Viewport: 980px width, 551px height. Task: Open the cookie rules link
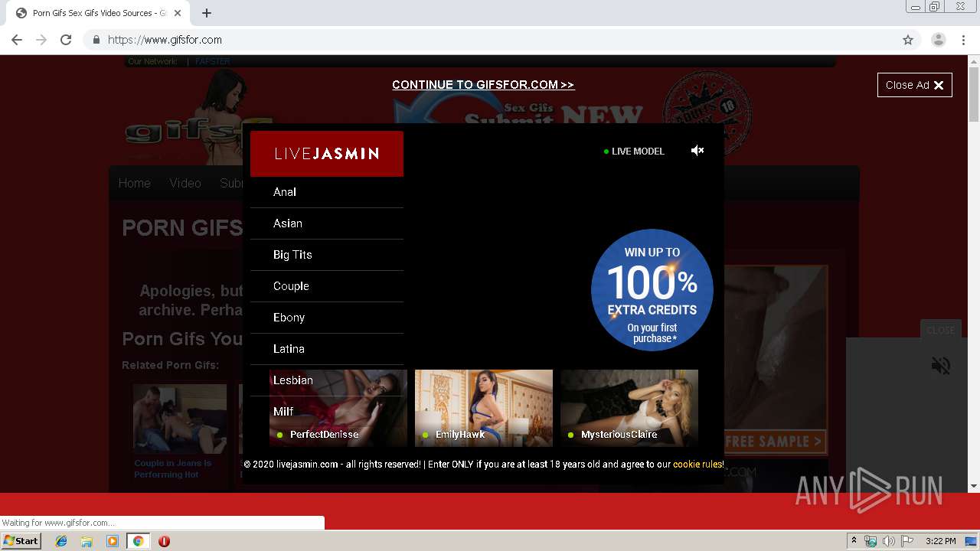pos(697,465)
